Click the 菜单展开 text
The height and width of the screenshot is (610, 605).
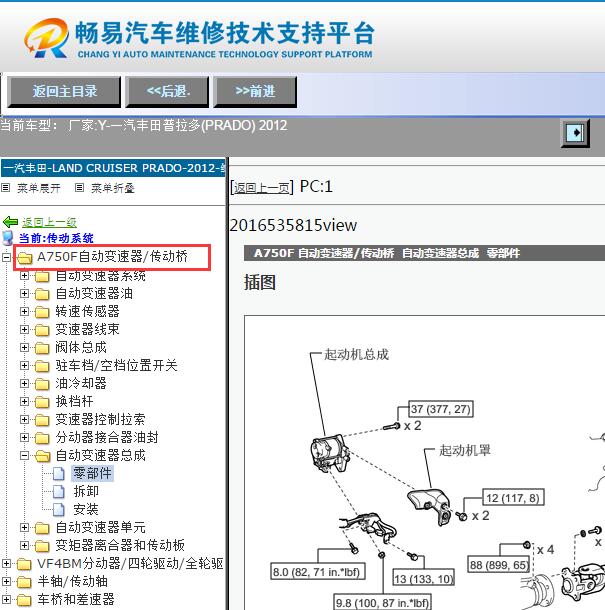(x=39, y=188)
